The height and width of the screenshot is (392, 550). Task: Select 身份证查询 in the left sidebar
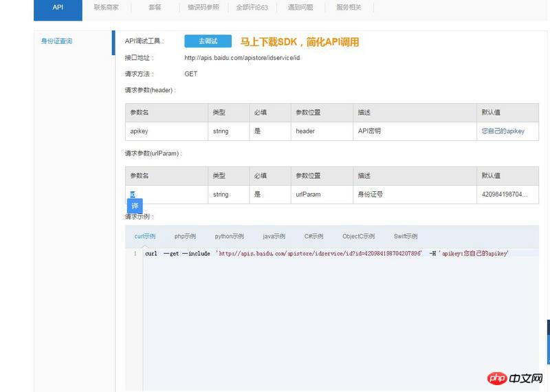pos(56,41)
